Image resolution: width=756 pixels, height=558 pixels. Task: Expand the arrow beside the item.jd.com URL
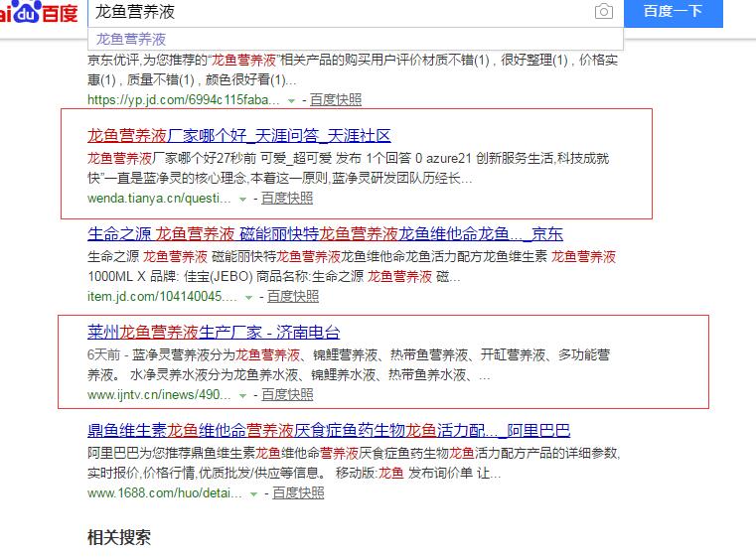coord(247,297)
